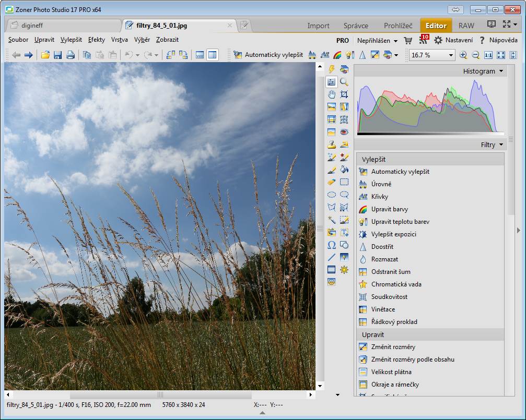
Task: Activate the Magic Wand selection tool
Action: [331, 220]
